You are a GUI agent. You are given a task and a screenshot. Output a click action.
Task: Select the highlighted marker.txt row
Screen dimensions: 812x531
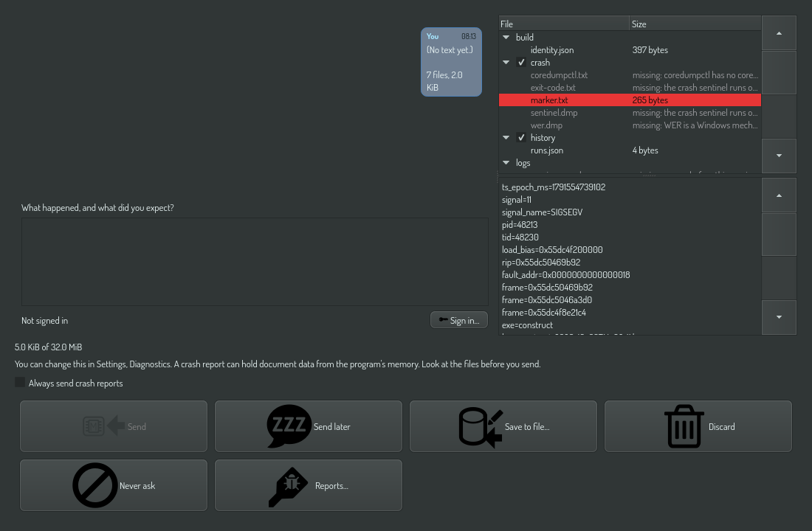[x=630, y=100]
